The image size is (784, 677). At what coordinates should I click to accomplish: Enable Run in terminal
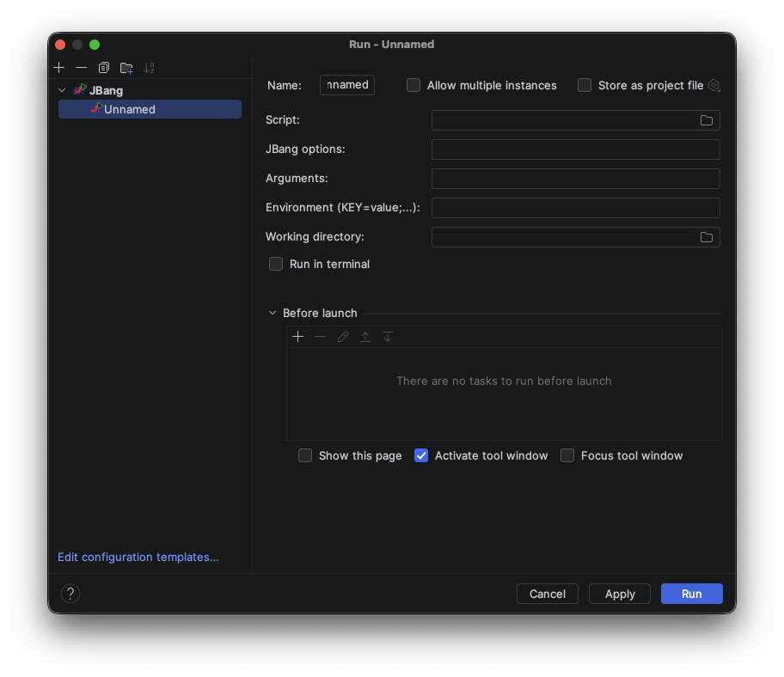pos(276,264)
